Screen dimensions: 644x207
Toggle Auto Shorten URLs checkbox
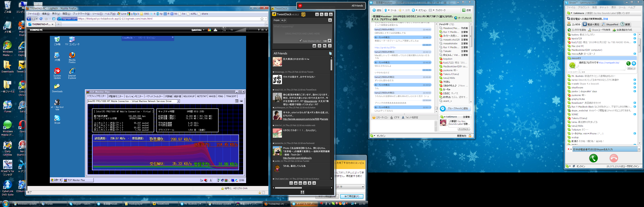tap(301, 40)
